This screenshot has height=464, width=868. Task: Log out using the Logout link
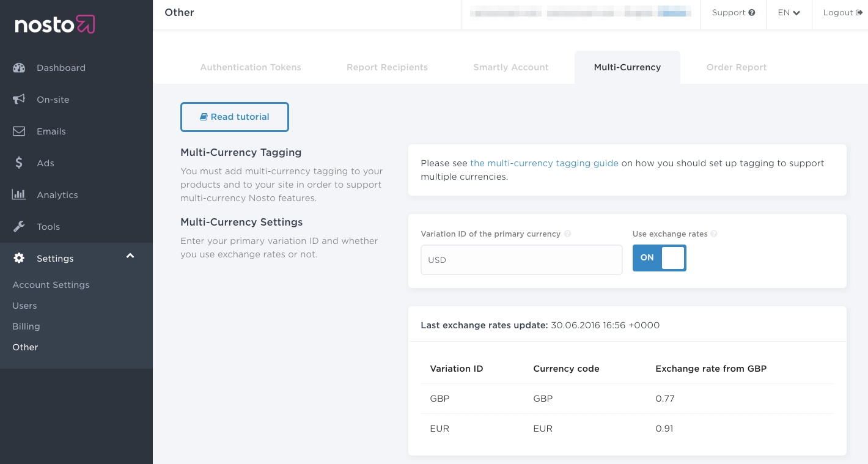(842, 13)
